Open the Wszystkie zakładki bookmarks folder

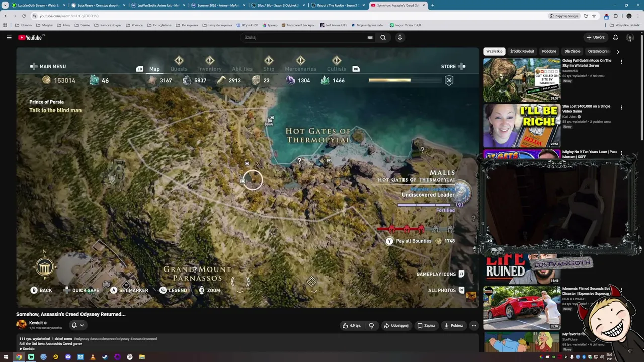[x=625, y=25]
